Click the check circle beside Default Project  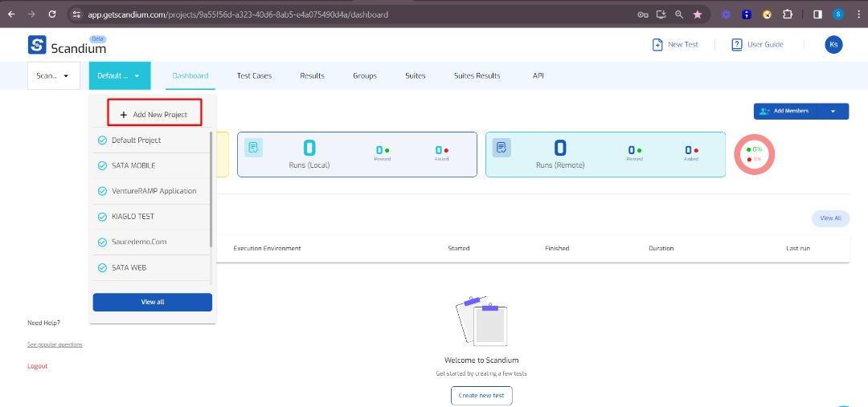tap(102, 140)
